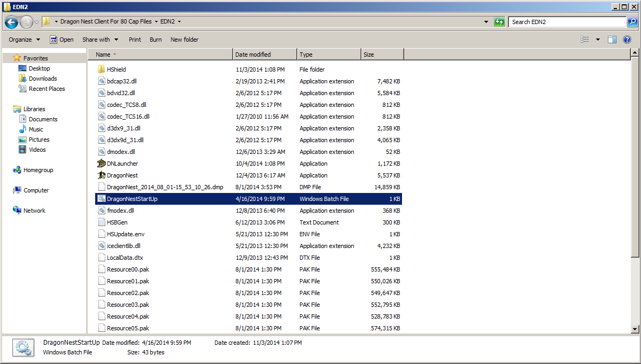Select Homegroup in navigation pane
This screenshot has width=641, height=364.
(x=38, y=170)
